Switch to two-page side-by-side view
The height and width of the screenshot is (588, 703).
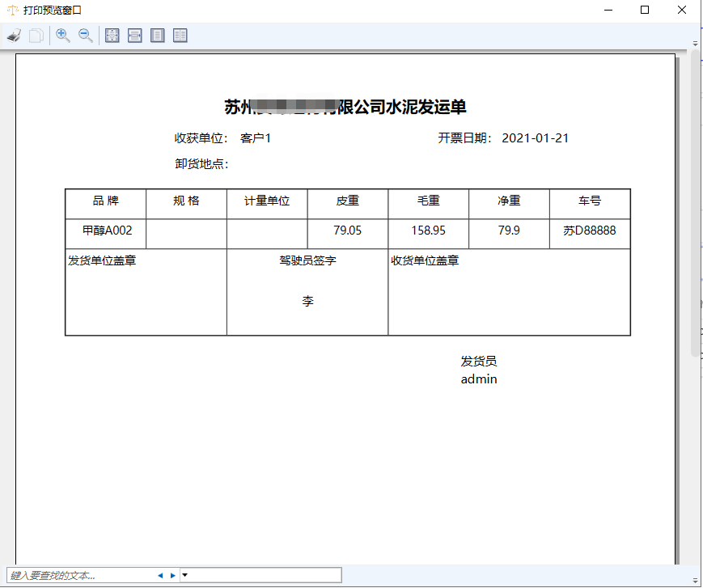pos(180,36)
